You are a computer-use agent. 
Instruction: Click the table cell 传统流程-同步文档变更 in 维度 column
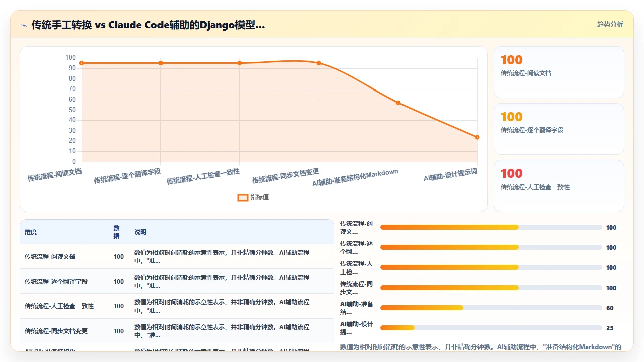(x=56, y=331)
